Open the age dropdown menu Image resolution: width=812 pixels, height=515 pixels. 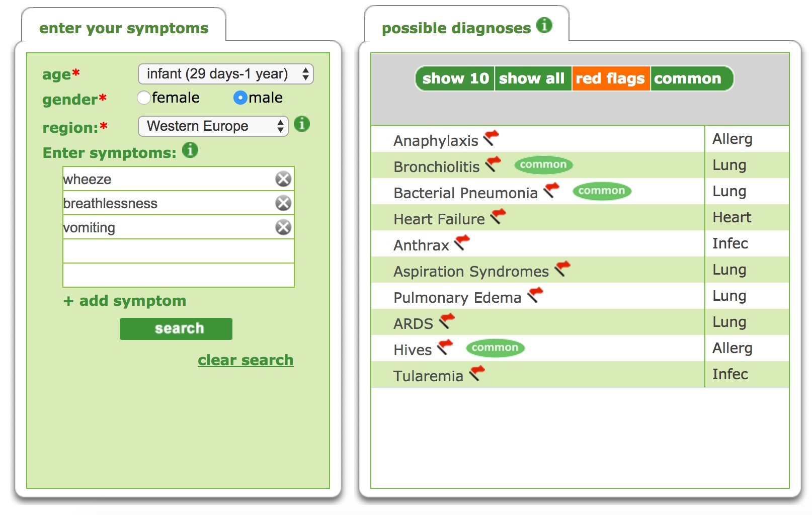pos(226,73)
